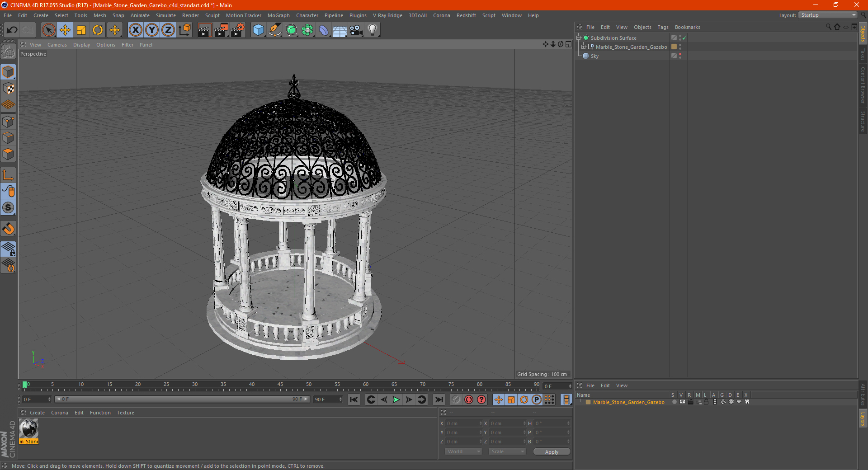868x470 pixels.
Task: Click the coordinate system axis cube icon
Action: (x=184, y=30)
